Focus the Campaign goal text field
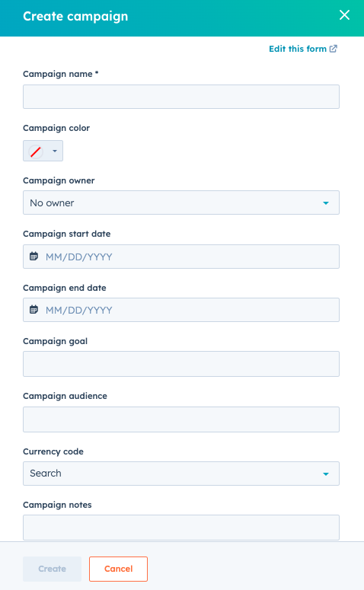364x590 pixels. (181, 364)
